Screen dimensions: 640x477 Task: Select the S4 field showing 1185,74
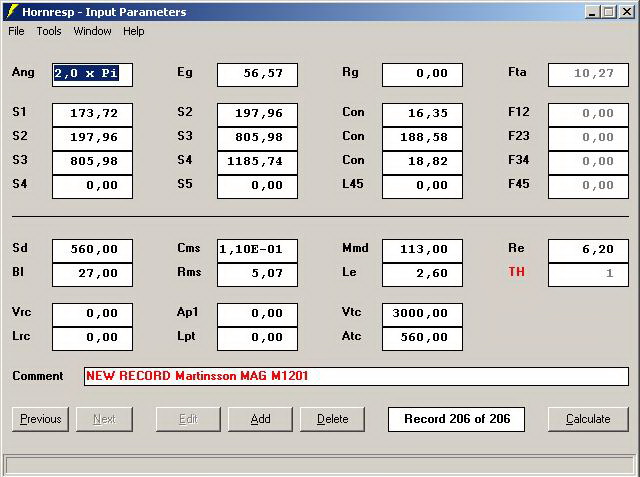click(258, 163)
